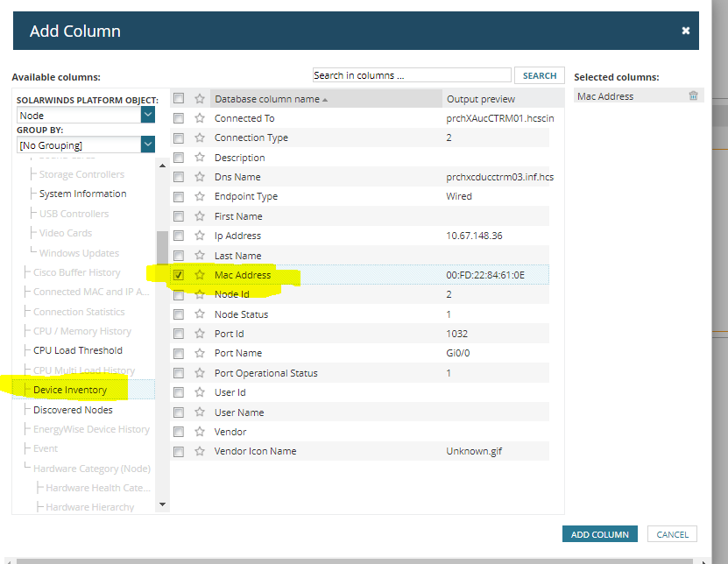Select Windows Updates tree item
This screenshot has width=728, height=564.
tap(79, 253)
